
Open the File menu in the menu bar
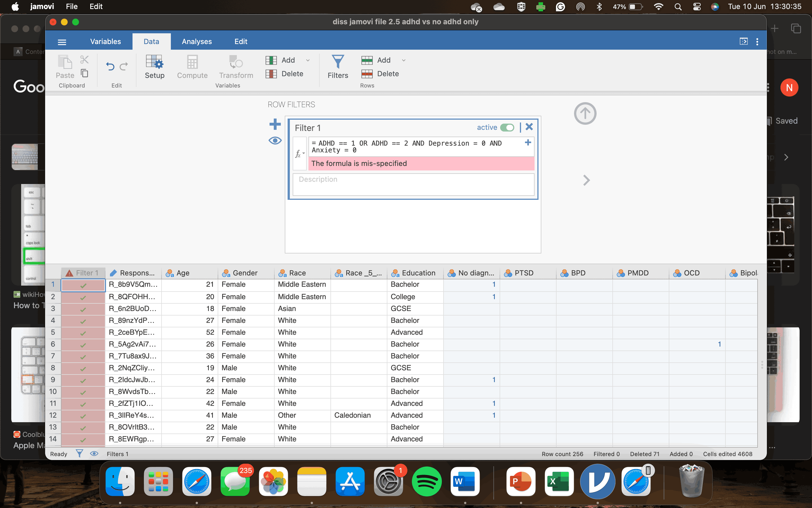tap(71, 6)
